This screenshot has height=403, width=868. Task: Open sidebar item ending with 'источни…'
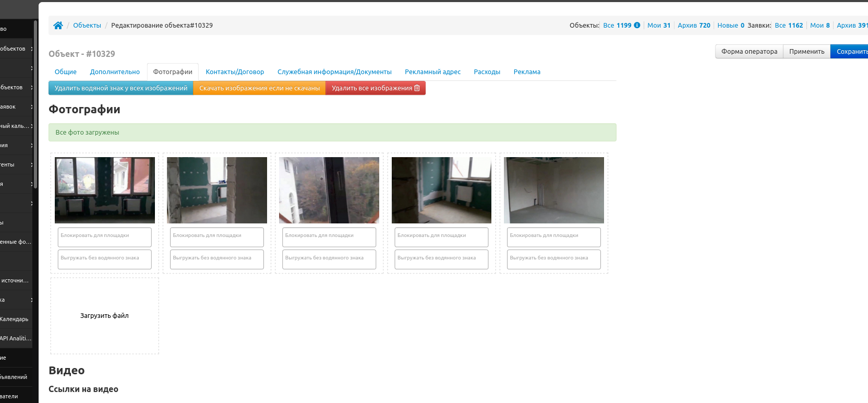[16, 280]
